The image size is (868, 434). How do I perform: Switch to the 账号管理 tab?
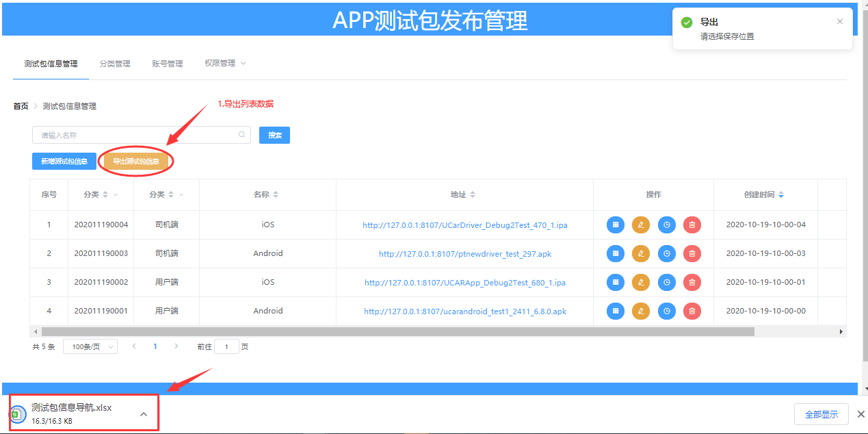[x=168, y=64]
